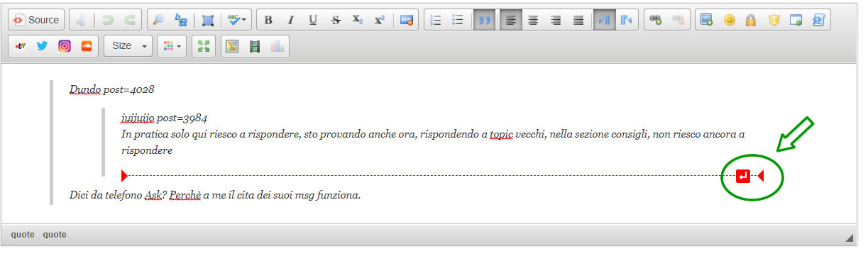Open the smiley emoticon picker
Image resolution: width=868 pixels, height=256 pixels.
pos(729,20)
